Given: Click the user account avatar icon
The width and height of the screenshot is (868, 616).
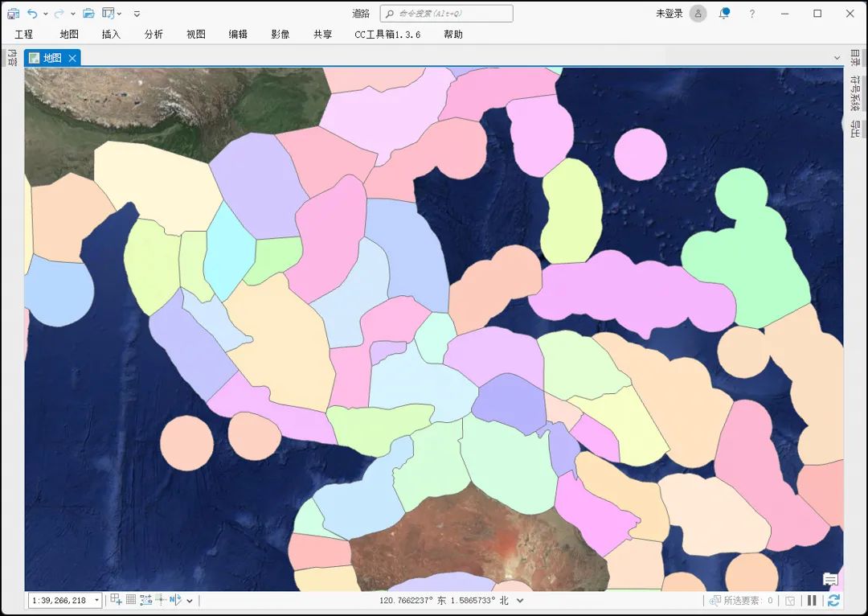Looking at the screenshot, I should coord(698,14).
